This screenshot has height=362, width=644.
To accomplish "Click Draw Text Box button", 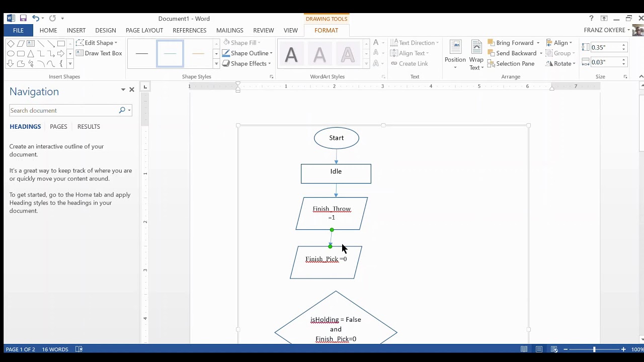I will click(x=99, y=53).
